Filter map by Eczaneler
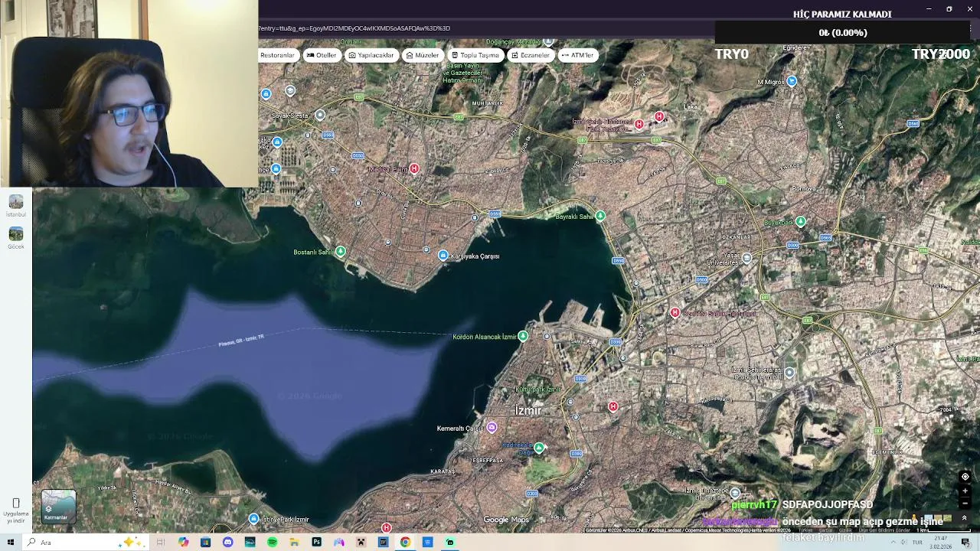Image resolution: width=980 pixels, height=551 pixels. [531, 55]
